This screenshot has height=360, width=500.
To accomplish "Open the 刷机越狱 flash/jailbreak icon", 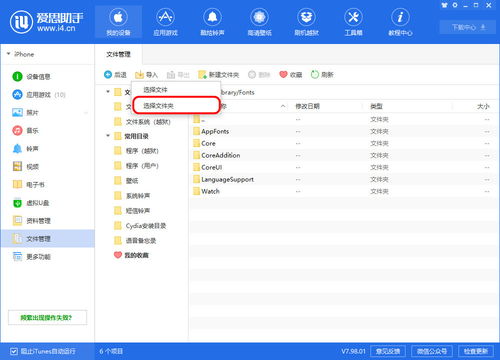I will (306, 22).
